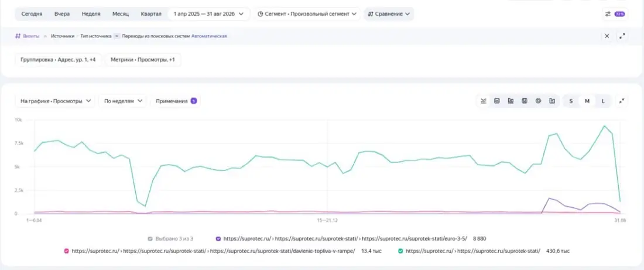Set chart size to M
644x270 pixels.
click(587, 101)
